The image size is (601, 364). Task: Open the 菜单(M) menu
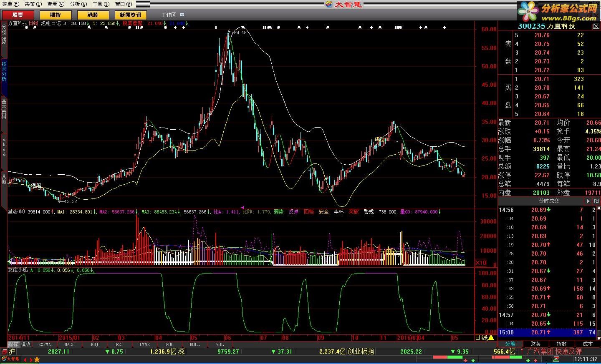11,4
